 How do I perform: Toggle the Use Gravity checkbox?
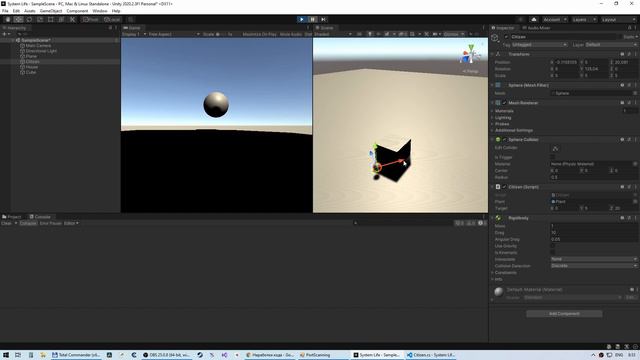pos(553,246)
